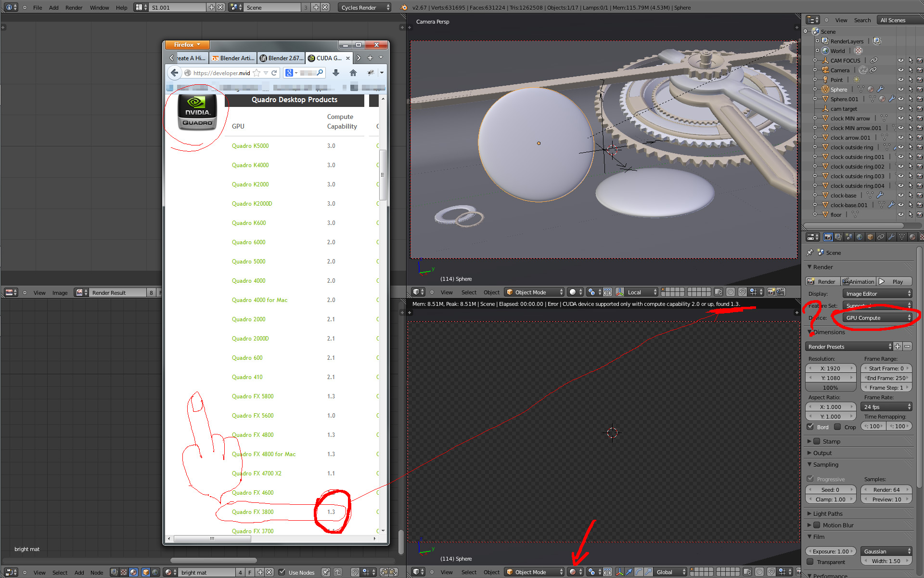Viewport: 924px width, 578px height.
Task: Toggle visibility of Camera in outliner
Action: 901,70
